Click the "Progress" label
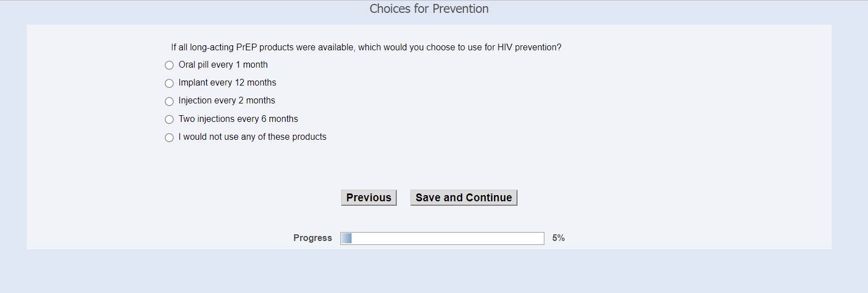Viewport: 868px width, 293px height. pyautogui.click(x=312, y=238)
